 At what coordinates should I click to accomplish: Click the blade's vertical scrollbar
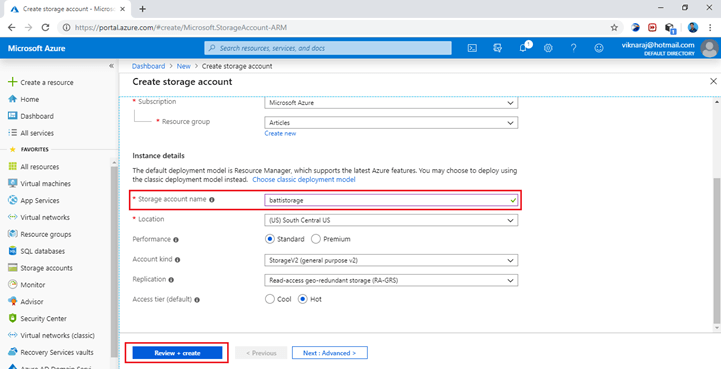[x=716, y=252]
